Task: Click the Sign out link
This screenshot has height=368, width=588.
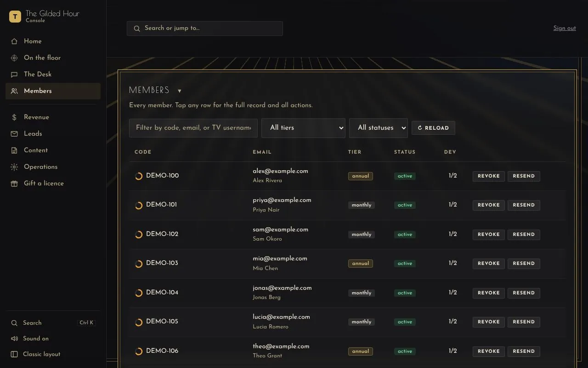Action: [565, 28]
